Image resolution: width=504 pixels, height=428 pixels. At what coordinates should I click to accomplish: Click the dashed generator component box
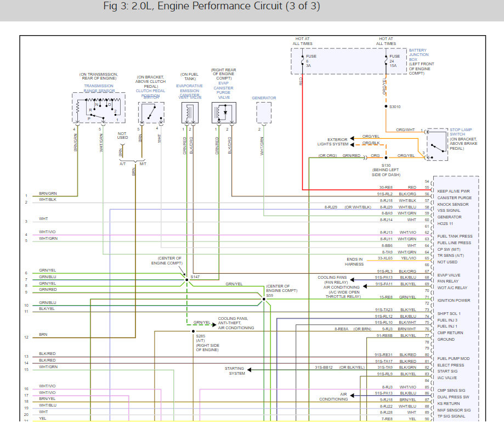click(x=264, y=112)
